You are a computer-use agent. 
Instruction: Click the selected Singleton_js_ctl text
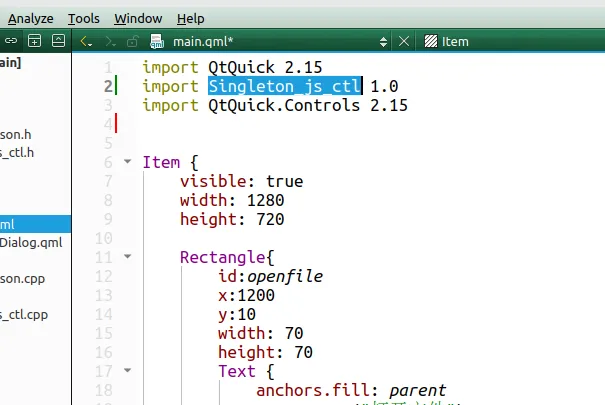tap(285, 86)
